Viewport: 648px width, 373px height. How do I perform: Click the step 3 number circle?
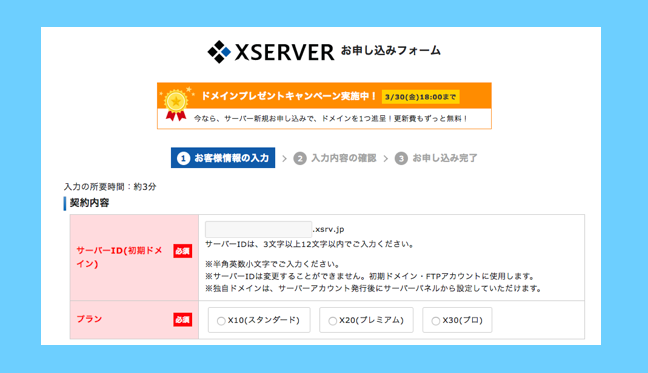click(401, 158)
